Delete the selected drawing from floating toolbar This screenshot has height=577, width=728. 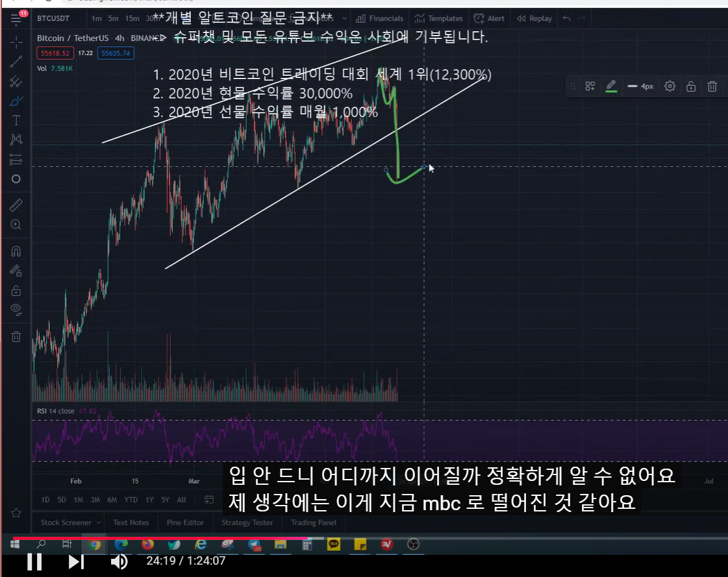pyautogui.click(x=712, y=86)
